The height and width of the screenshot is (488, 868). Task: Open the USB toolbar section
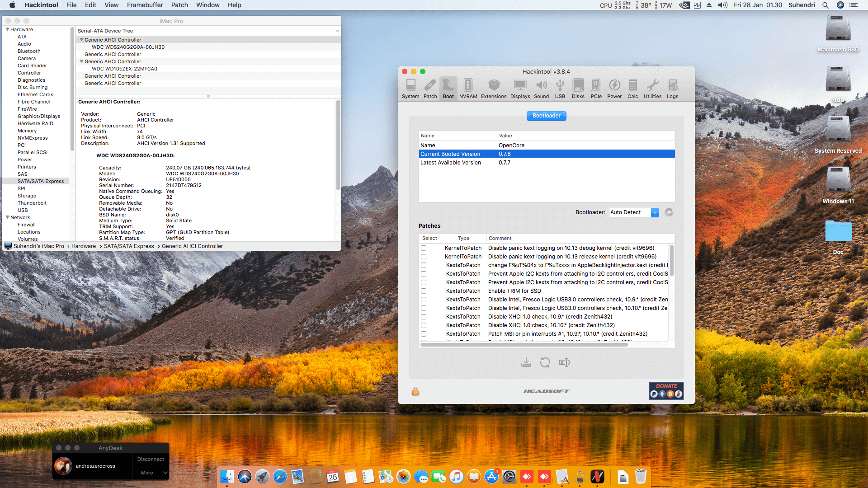pos(560,89)
